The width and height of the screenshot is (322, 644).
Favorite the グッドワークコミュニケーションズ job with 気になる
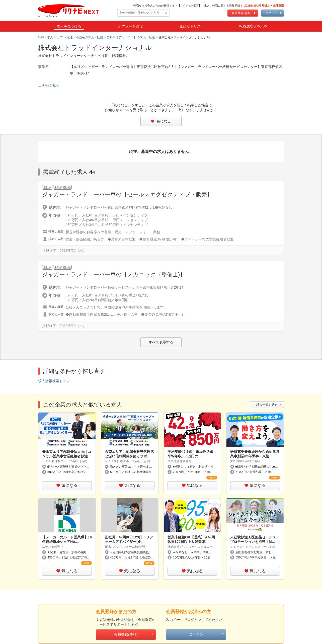(x=192, y=571)
